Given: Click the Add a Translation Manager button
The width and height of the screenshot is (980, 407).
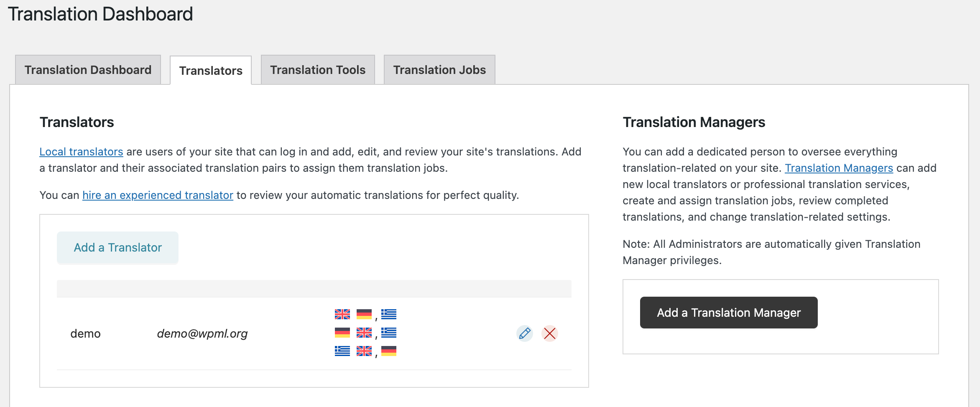Looking at the screenshot, I should click(728, 313).
